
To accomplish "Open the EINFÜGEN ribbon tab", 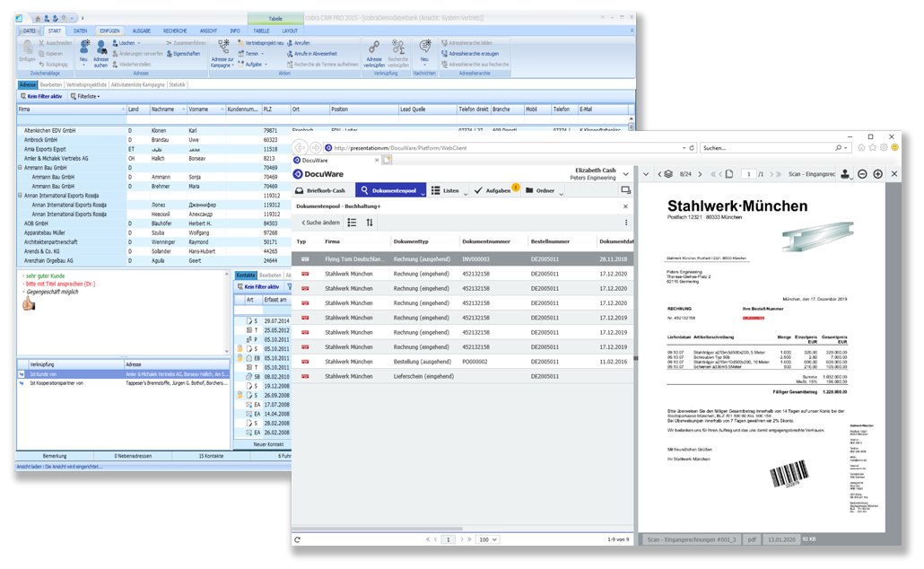I will coord(109,31).
